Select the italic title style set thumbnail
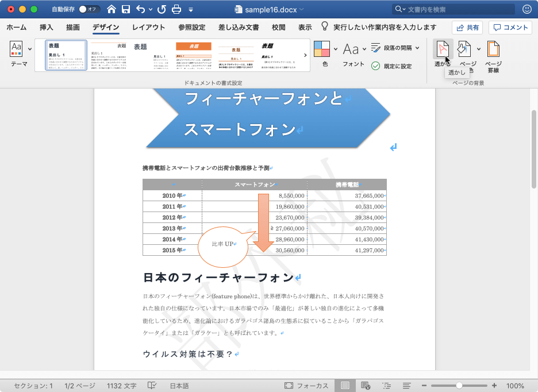538x392 pixels. tap(279, 55)
